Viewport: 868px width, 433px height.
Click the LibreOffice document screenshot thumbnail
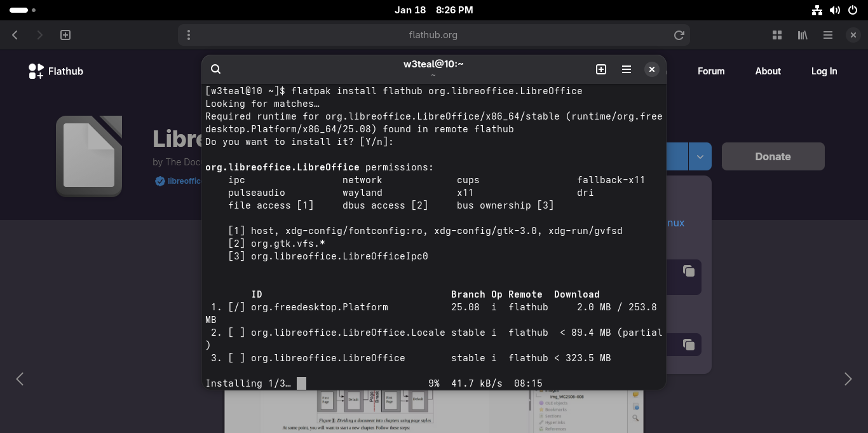point(433,411)
